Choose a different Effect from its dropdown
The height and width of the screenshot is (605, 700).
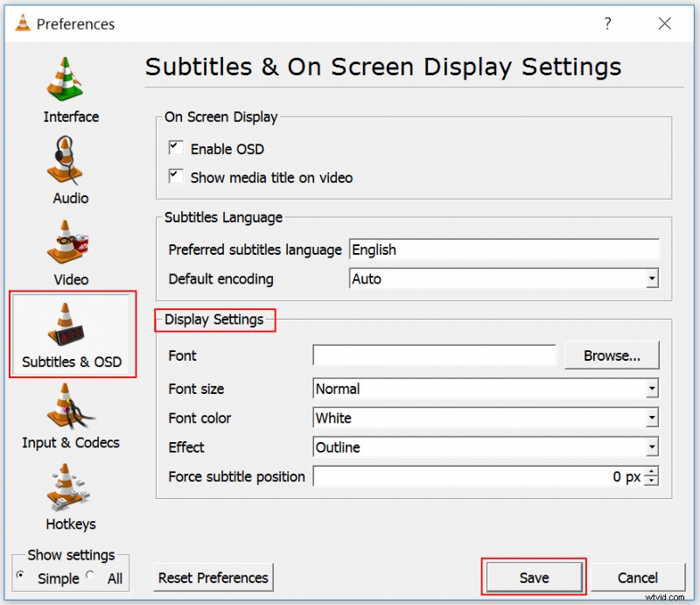pos(652,447)
